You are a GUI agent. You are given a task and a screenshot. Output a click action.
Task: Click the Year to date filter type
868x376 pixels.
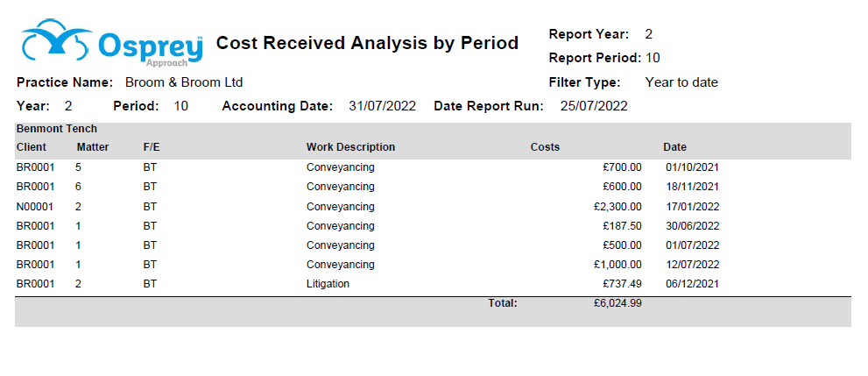point(681,82)
